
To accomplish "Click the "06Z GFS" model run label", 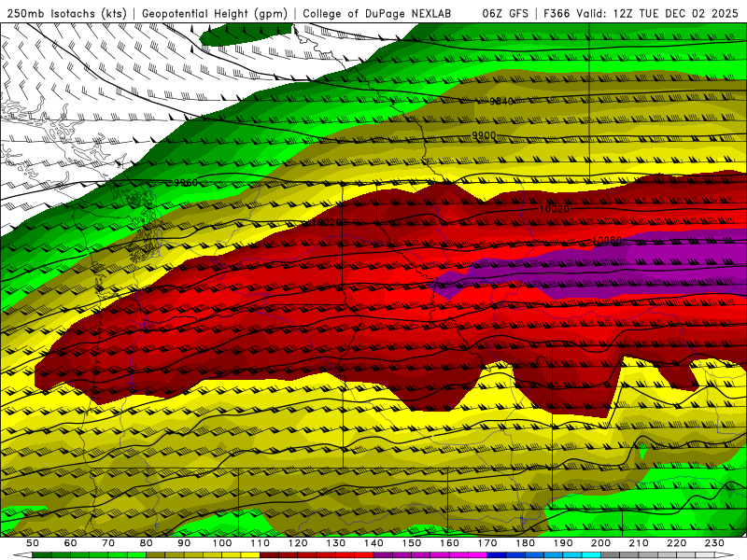I will click(x=505, y=14).
